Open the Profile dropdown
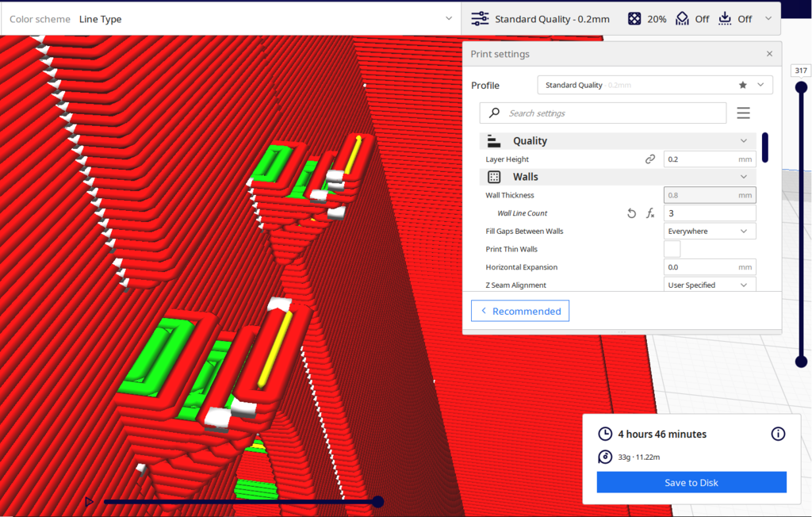The width and height of the screenshot is (812, 517). click(654, 85)
